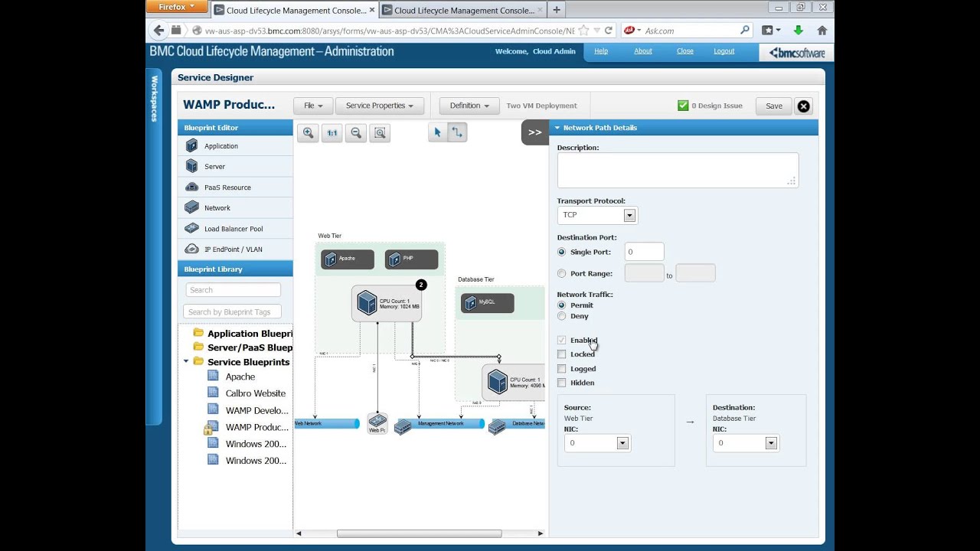Reset canvas zoom with 1:1 button
This screenshot has width=980, height=551.
(x=332, y=132)
